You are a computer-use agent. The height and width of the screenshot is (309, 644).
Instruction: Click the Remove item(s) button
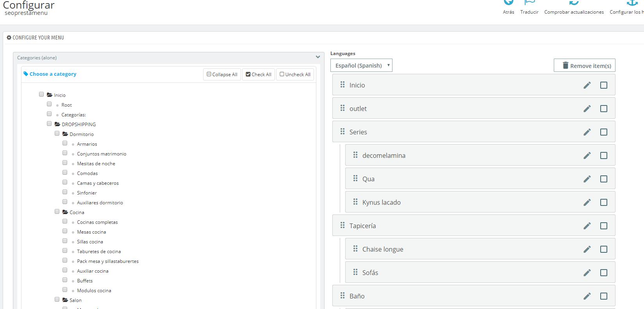[585, 65]
